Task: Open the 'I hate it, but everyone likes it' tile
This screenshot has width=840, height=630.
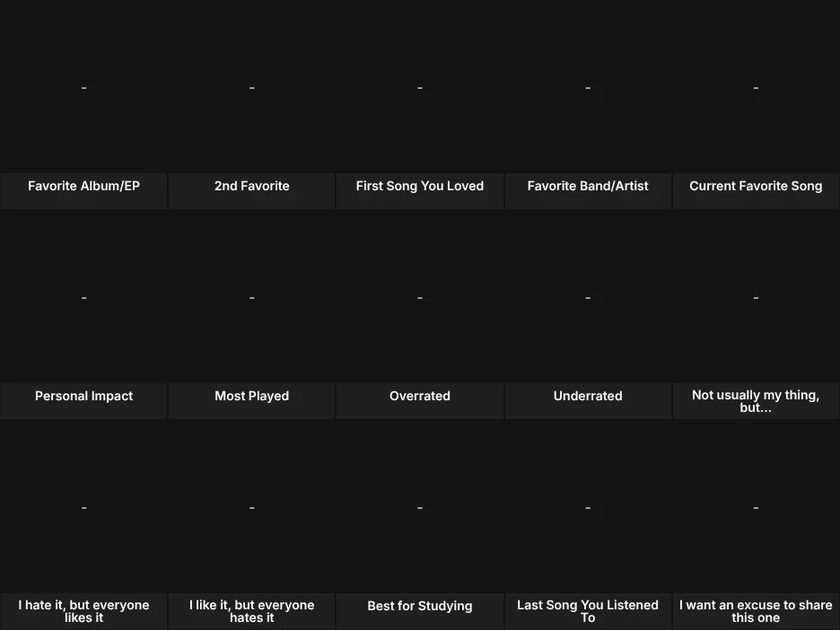Action: [83, 507]
